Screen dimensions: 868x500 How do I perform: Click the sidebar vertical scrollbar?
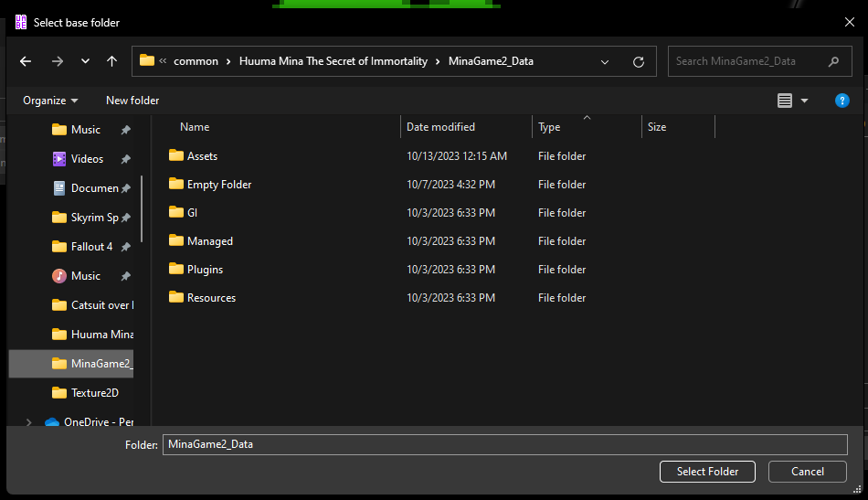[x=142, y=210]
